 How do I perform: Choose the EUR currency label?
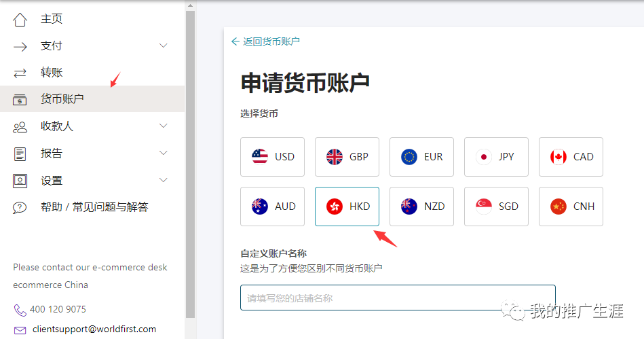pyautogui.click(x=434, y=157)
